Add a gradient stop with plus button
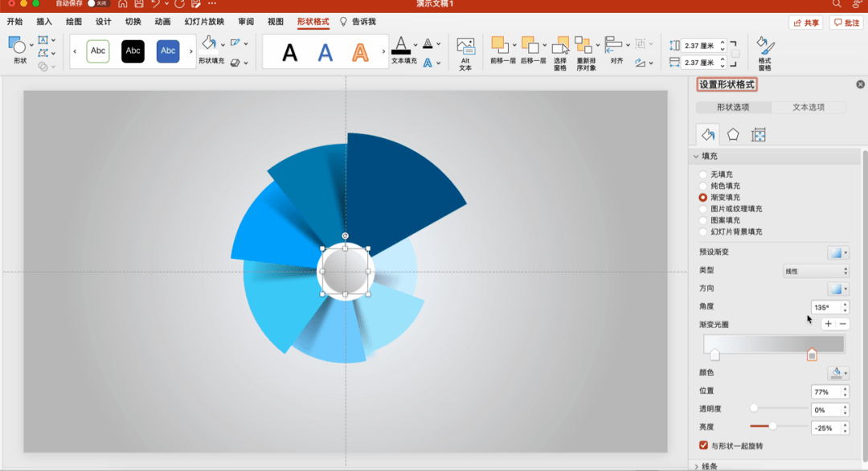868x471 pixels. point(828,324)
